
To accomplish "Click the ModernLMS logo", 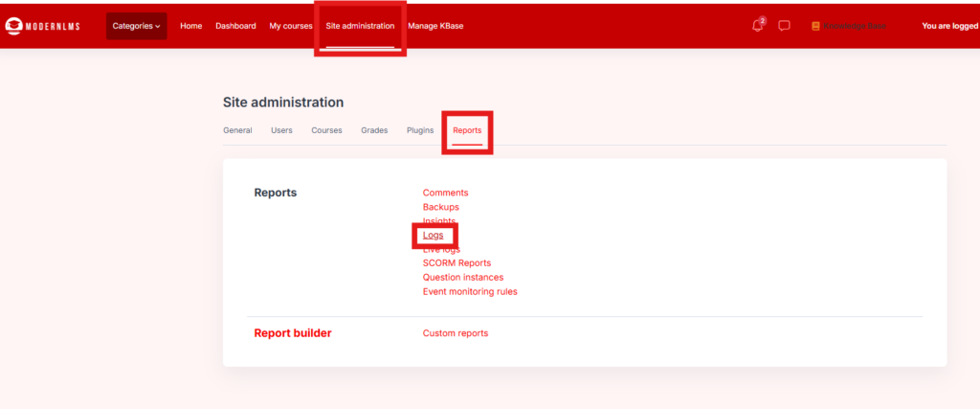I will [x=42, y=26].
